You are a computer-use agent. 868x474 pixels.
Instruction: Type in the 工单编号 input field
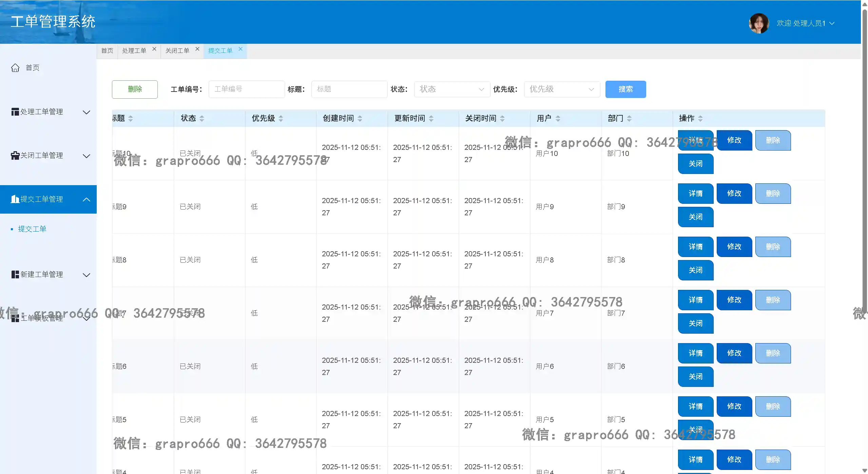tap(246, 89)
